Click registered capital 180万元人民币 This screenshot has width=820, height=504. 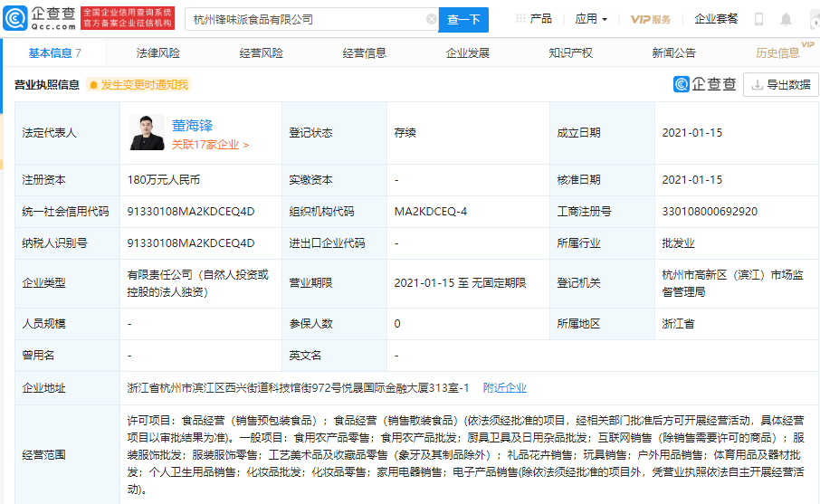pyautogui.click(x=164, y=180)
